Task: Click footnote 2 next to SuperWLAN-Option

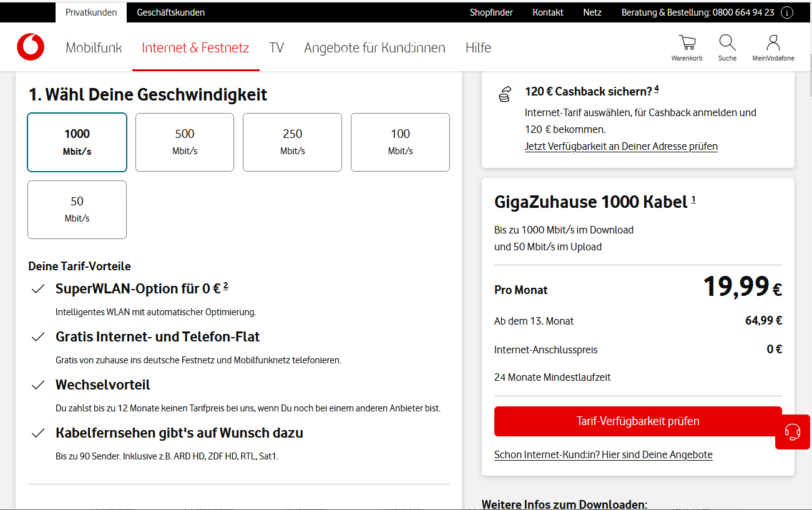Action: [x=226, y=286]
